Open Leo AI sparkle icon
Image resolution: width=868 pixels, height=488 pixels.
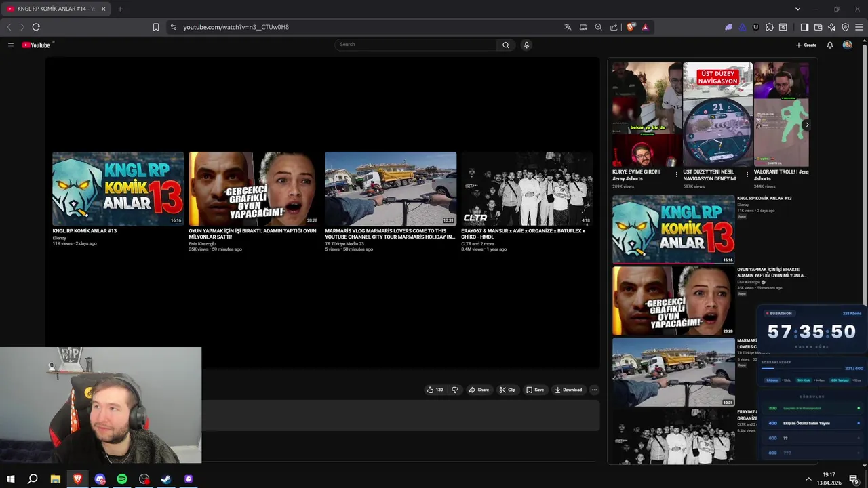(831, 27)
